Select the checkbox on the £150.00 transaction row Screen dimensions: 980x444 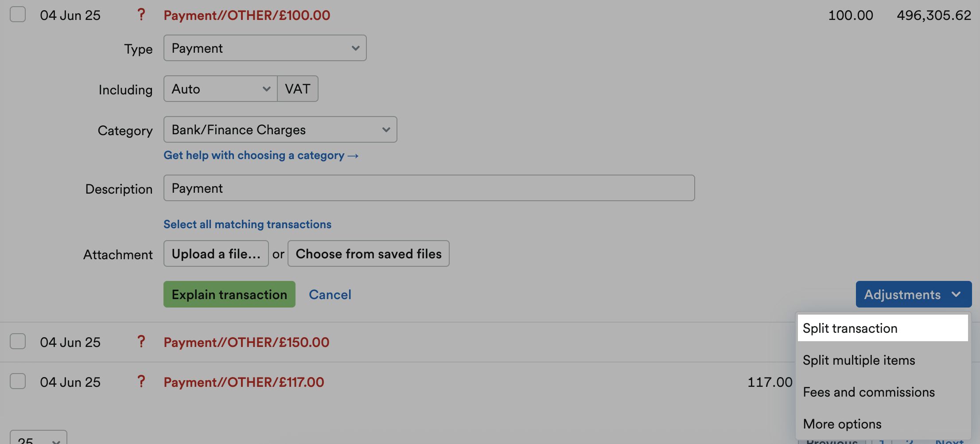coord(17,341)
